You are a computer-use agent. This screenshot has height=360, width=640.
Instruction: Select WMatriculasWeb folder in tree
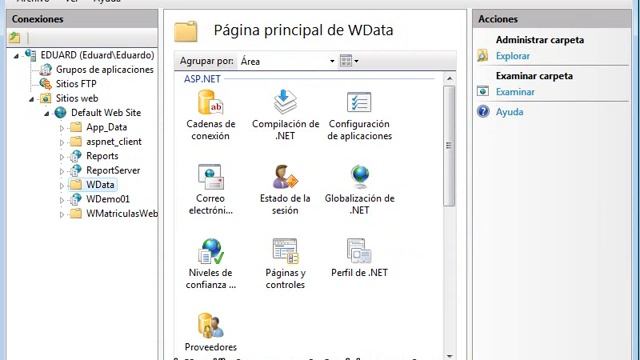coord(122,213)
